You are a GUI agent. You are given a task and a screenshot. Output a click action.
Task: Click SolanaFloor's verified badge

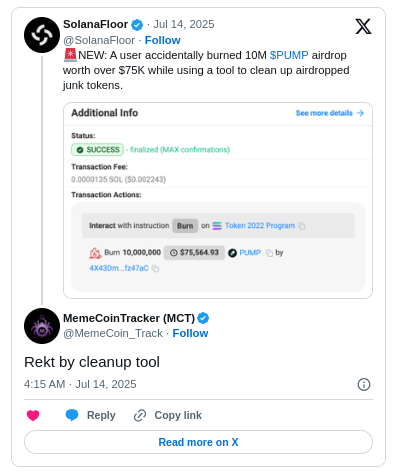[x=137, y=25]
